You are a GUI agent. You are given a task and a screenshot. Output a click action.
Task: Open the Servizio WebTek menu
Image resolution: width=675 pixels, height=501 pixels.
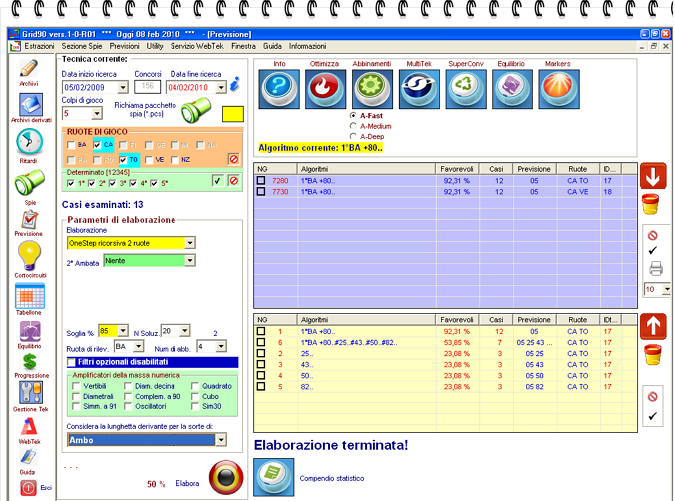(x=197, y=46)
